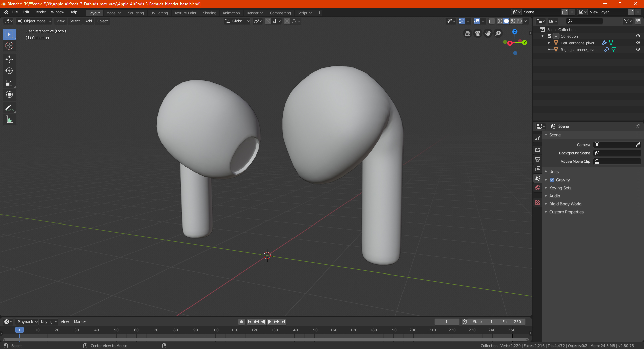Open the timeline Marker menu

click(x=80, y=322)
